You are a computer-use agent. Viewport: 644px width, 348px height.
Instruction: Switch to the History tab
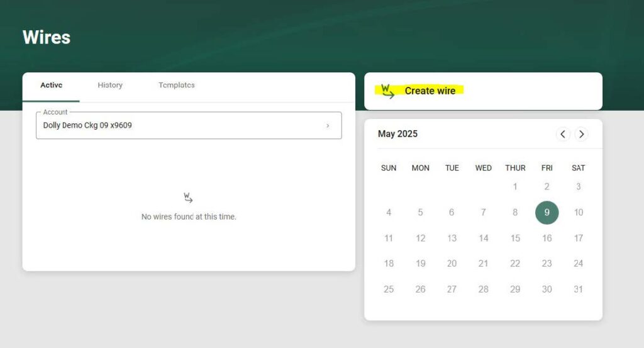(x=110, y=86)
